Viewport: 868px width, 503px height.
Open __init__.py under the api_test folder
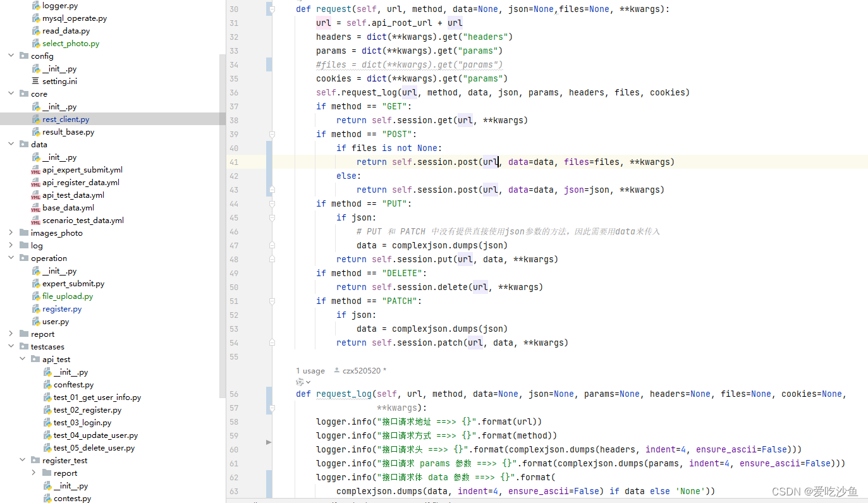coord(71,372)
